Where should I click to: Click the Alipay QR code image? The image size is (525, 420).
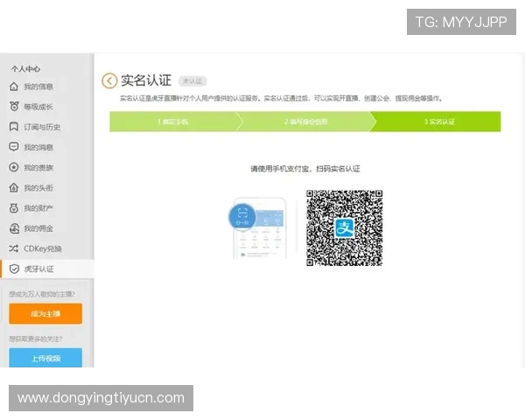(344, 228)
